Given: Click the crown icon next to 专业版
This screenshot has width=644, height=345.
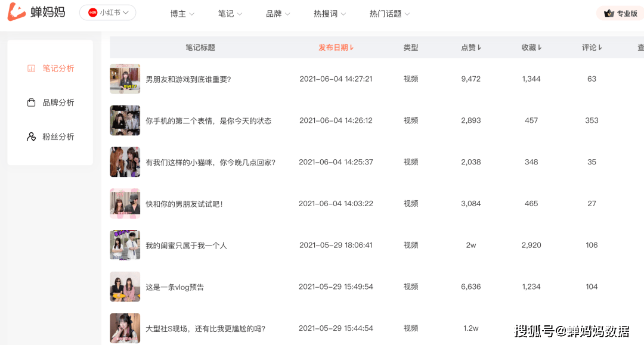Looking at the screenshot, I should pos(609,13).
